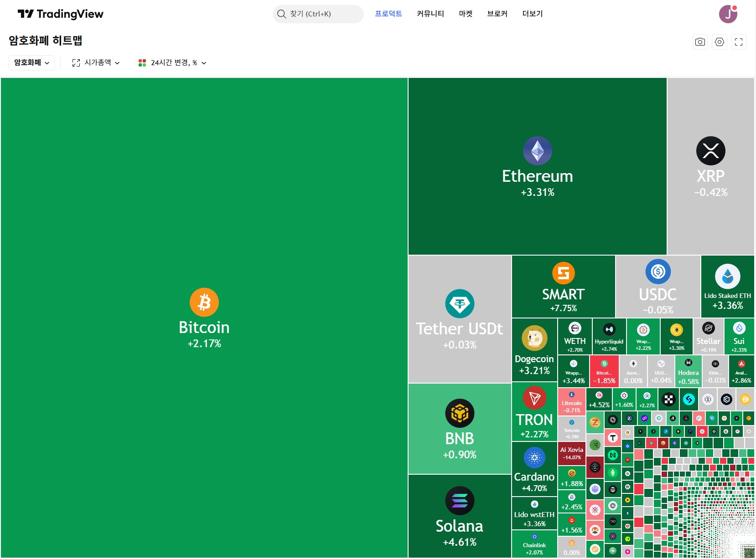Click the USDC logo icon
Viewport: 756px width, 559px height.
point(658,272)
